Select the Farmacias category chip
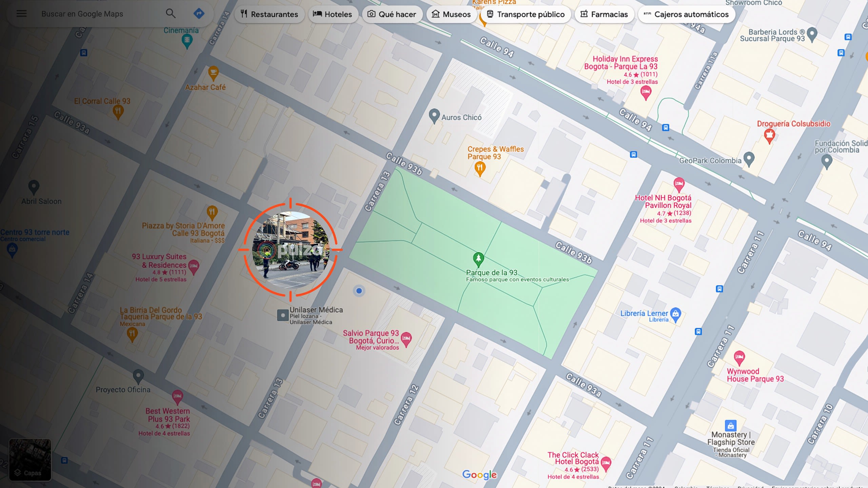 pos(604,14)
